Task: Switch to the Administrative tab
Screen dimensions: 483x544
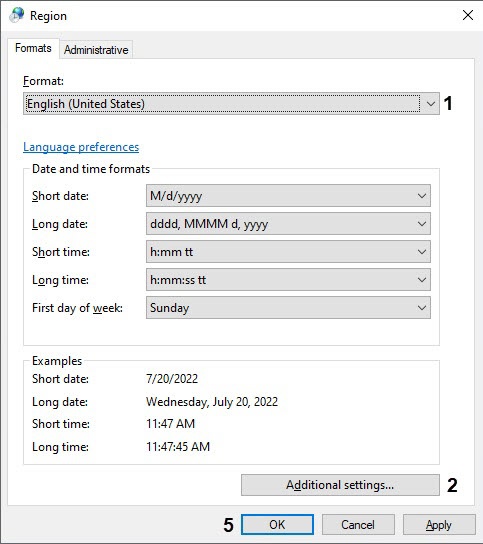Action: tap(96, 50)
